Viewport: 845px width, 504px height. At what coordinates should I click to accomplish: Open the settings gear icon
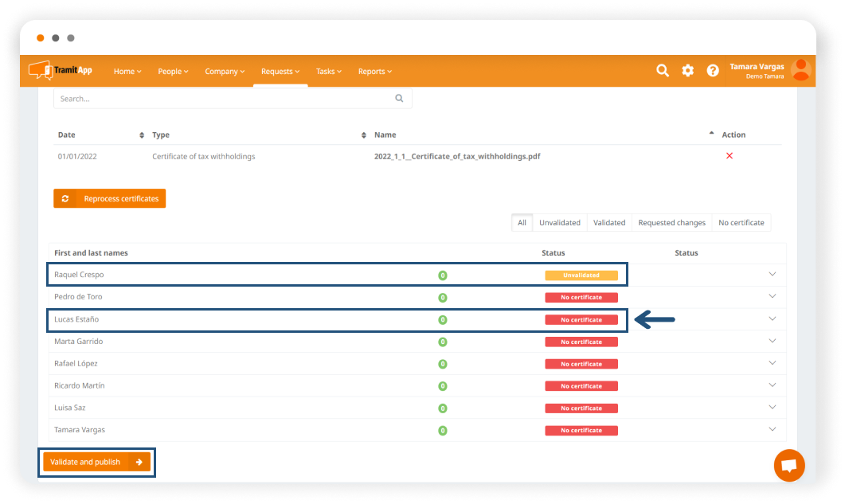coord(687,70)
